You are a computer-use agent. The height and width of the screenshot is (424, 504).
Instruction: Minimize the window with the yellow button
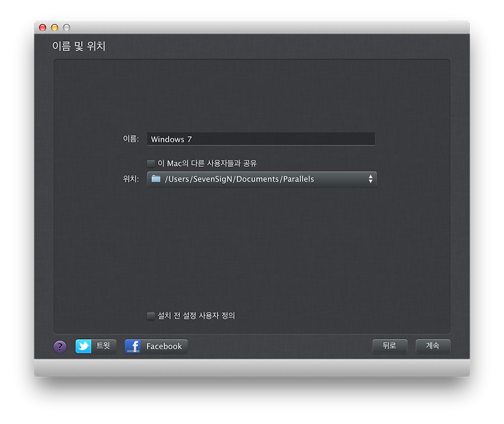pos(55,27)
